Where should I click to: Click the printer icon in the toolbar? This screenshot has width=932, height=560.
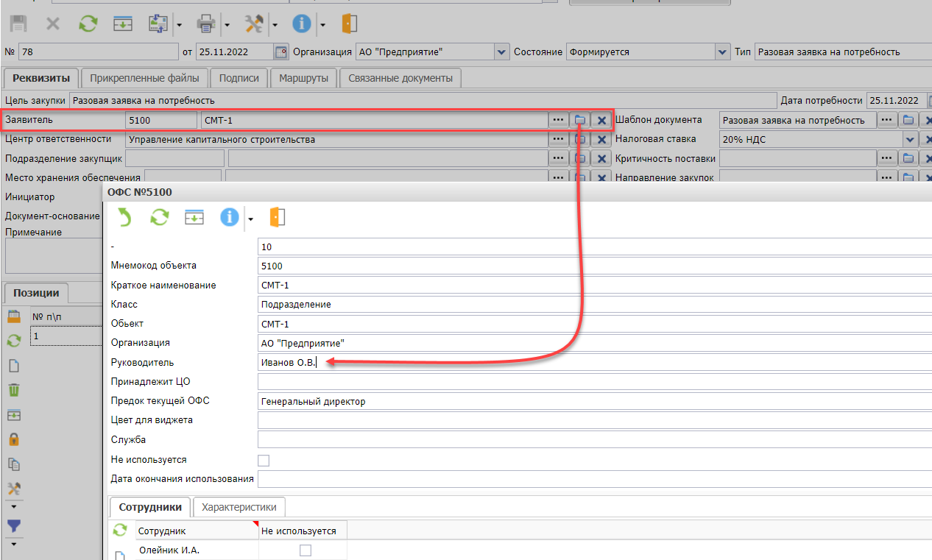[x=205, y=24]
